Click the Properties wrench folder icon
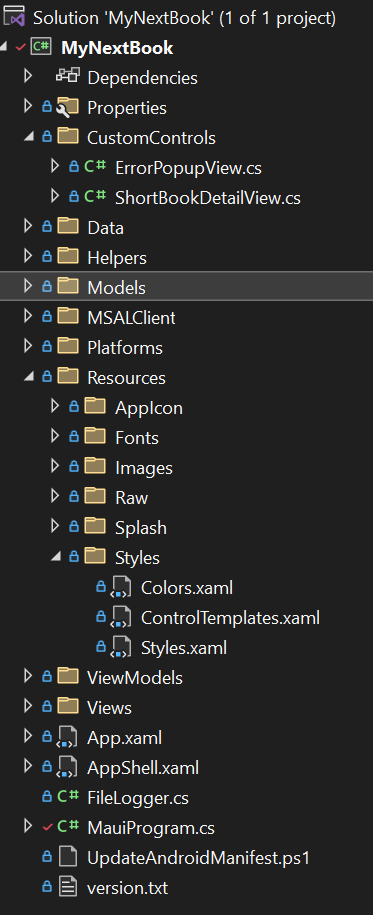 pos(67,107)
